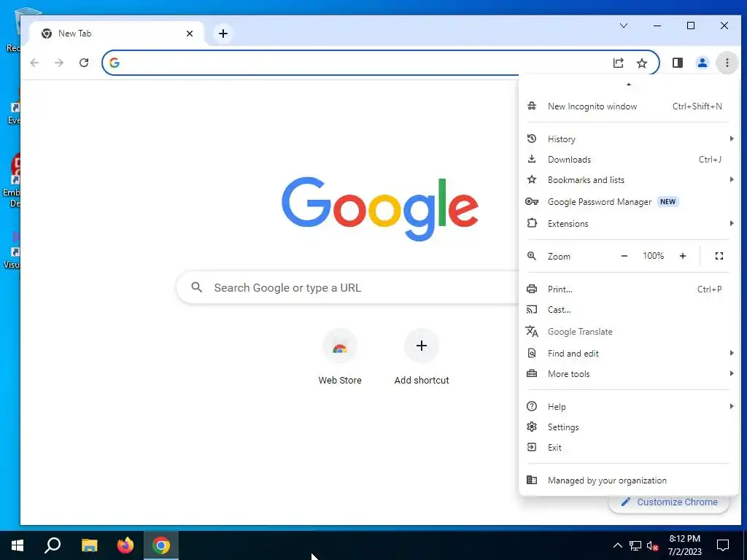Open the Web Store shortcut
The width and height of the screenshot is (747, 560).
(x=340, y=357)
